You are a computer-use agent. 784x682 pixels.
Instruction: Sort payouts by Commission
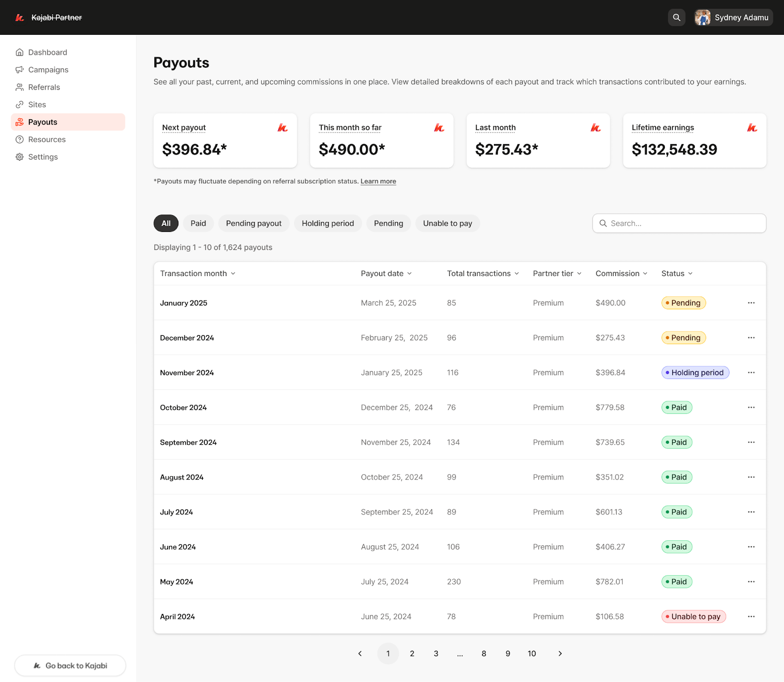(645, 273)
